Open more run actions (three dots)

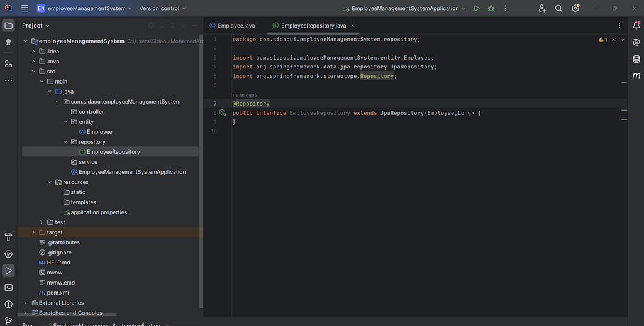[505, 8]
